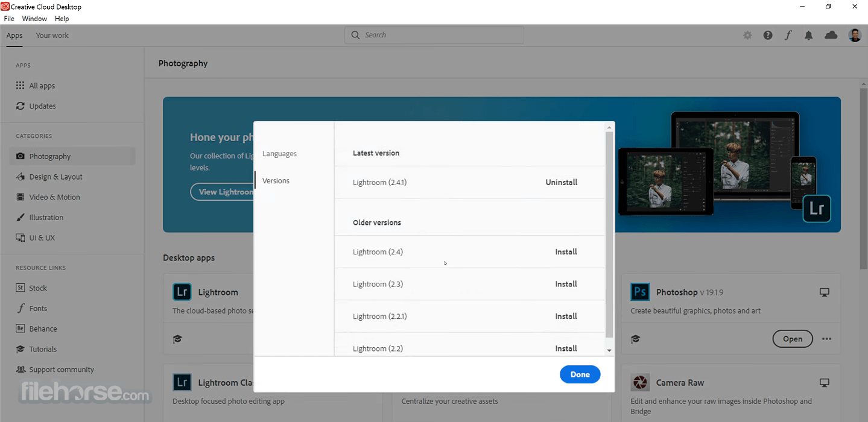868x422 pixels.
Task: Click the Camera Raw app name
Action: (680, 383)
